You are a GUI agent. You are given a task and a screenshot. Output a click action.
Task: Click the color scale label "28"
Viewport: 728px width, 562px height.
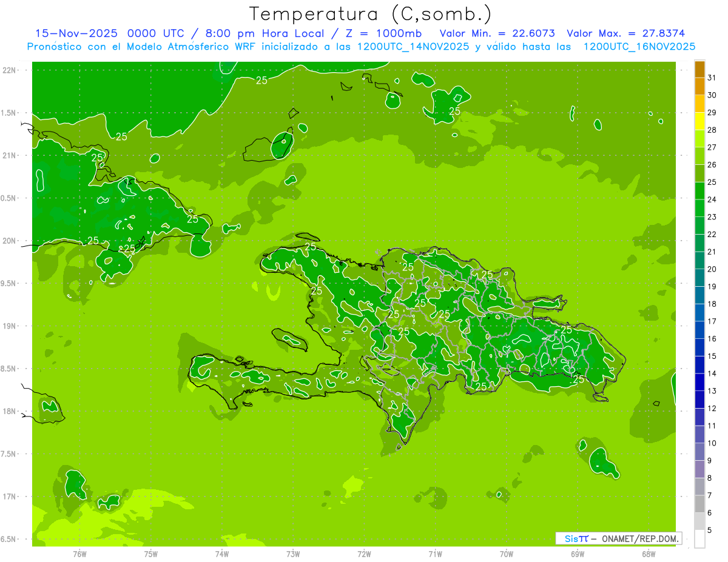[712, 130]
